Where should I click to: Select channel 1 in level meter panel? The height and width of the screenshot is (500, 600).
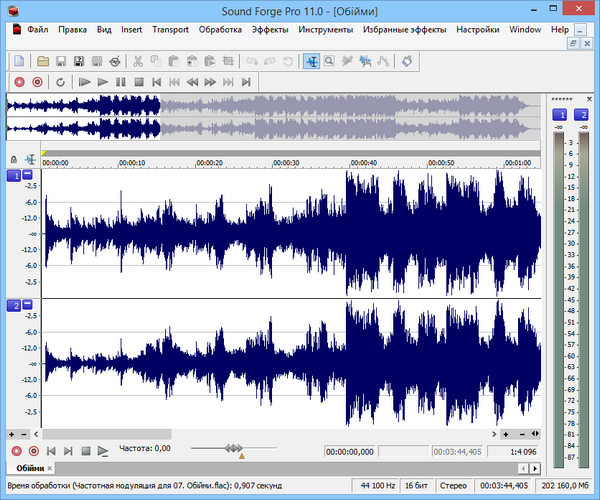pyautogui.click(x=560, y=116)
